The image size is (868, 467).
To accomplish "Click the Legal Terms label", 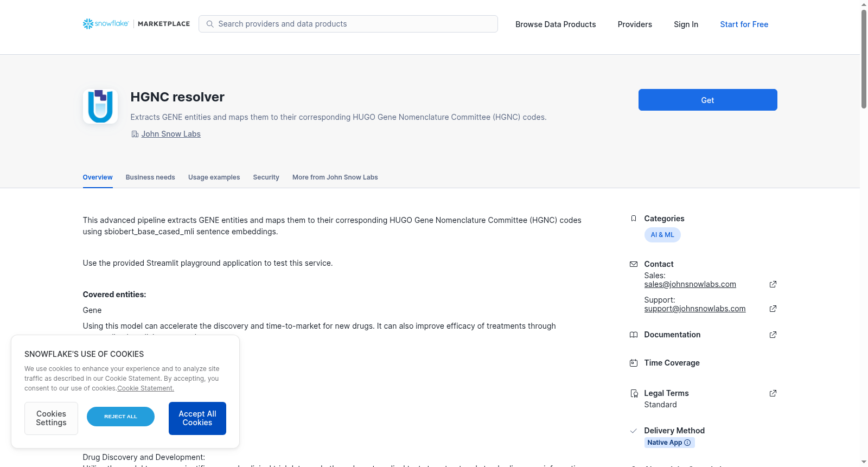I will tap(666, 393).
